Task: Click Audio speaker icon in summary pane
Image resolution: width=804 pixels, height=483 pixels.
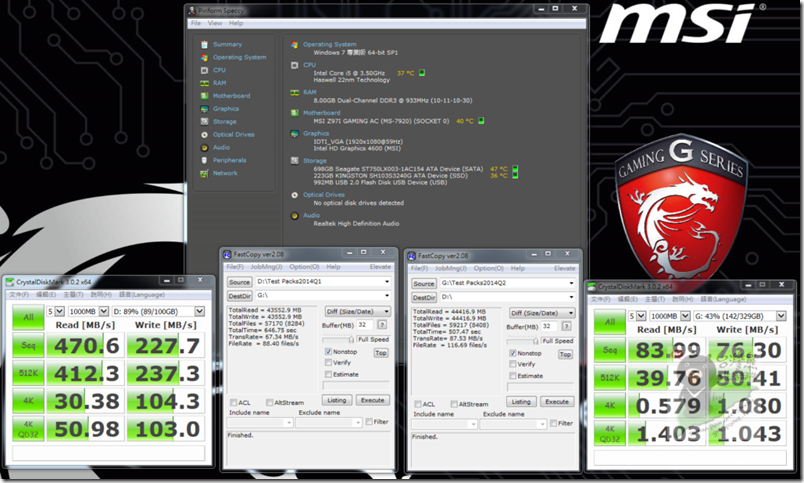Action: [x=294, y=216]
